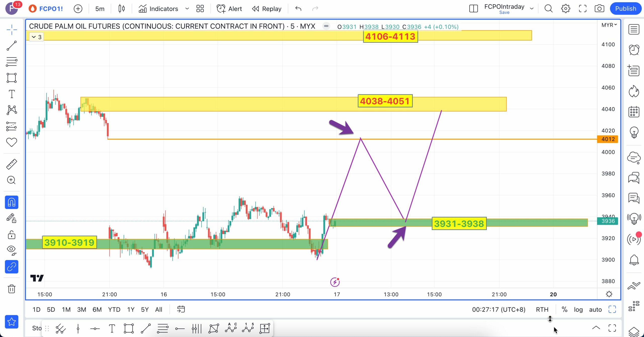Click the 4012 orange price label
644x337 pixels.
(x=608, y=139)
